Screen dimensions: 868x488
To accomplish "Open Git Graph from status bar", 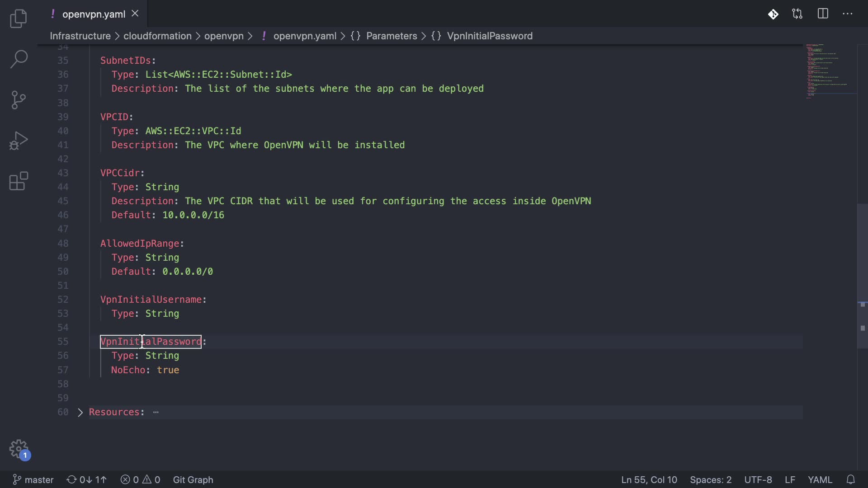I will click(x=193, y=479).
